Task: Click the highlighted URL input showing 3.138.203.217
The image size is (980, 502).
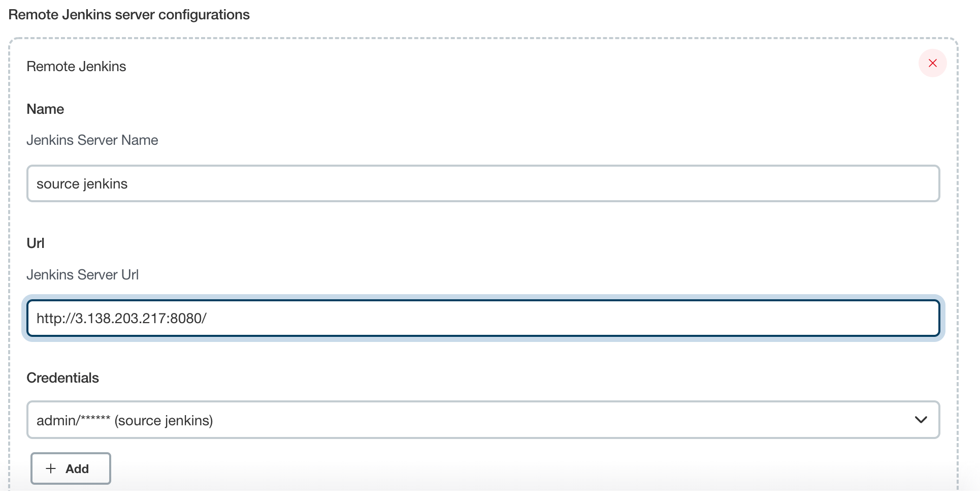Action: [482, 318]
